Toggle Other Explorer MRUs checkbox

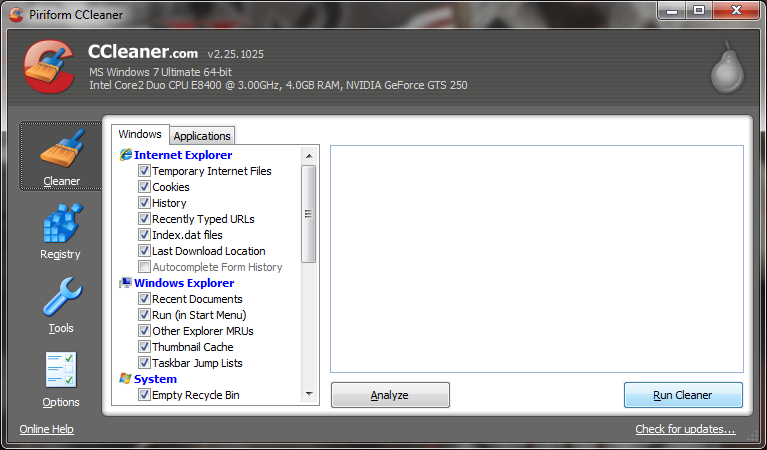coord(144,331)
